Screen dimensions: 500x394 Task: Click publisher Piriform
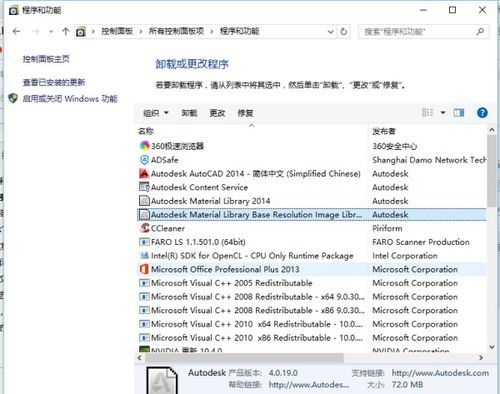(x=387, y=228)
